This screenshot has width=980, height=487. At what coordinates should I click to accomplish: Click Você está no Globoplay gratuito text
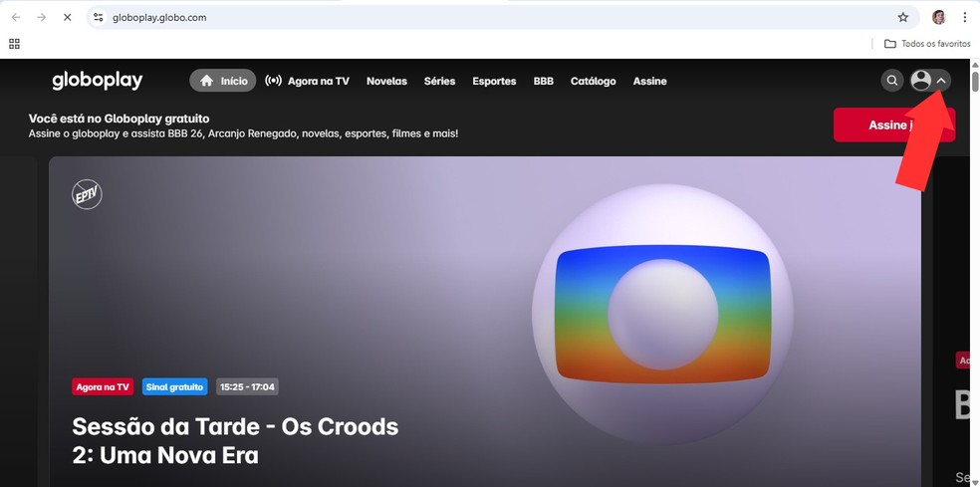pos(119,119)
